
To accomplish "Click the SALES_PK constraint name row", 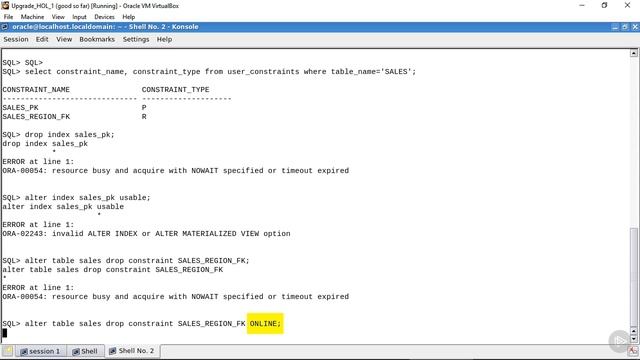I will coord(20,108).
